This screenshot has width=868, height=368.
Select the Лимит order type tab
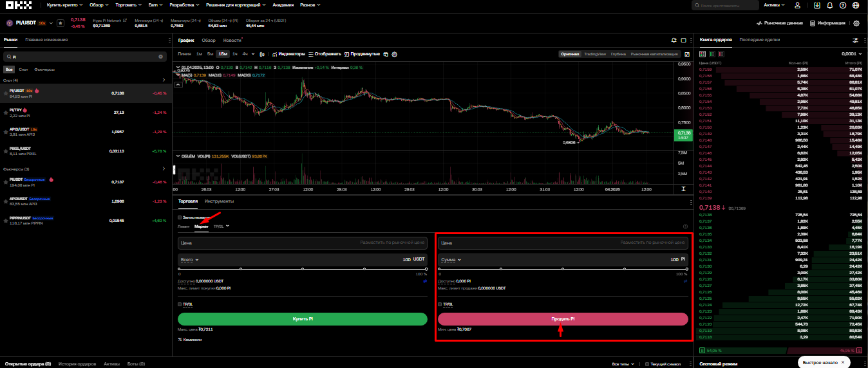[x=184, y=226]
